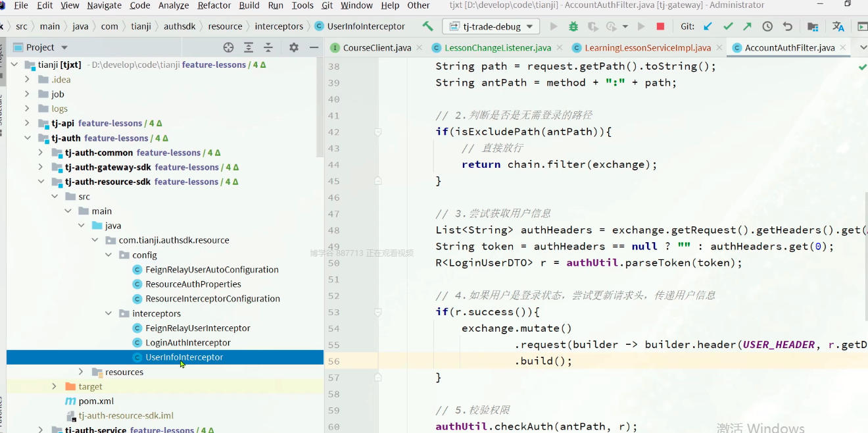Open the Refactor menu
The width and height of the screenshot is (868, 433).
214,5
